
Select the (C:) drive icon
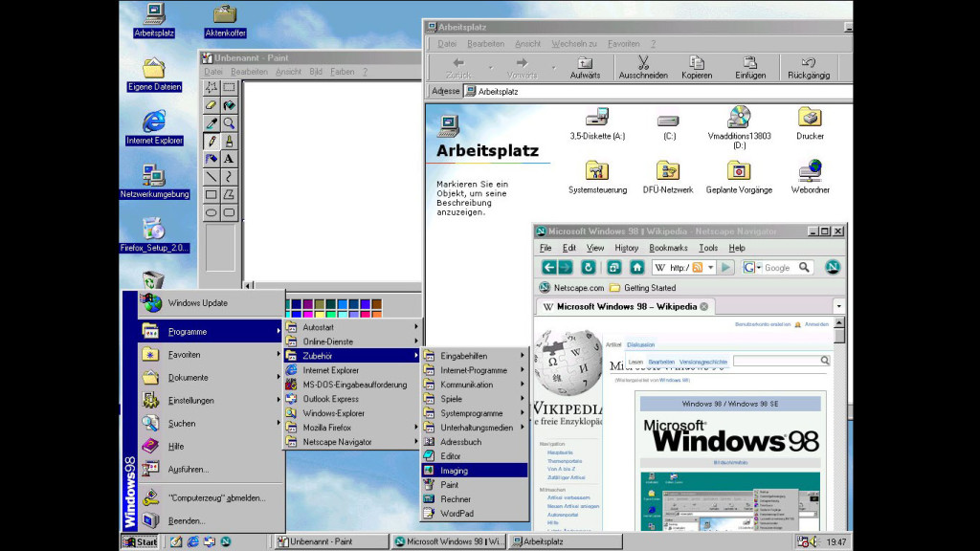point(668,123)
